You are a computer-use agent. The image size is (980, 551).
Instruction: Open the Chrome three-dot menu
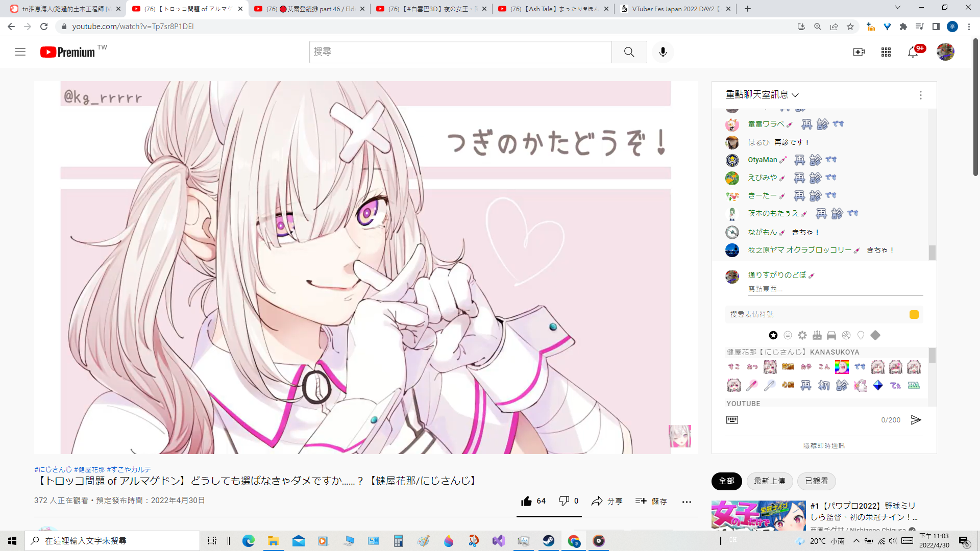point(969,27)
